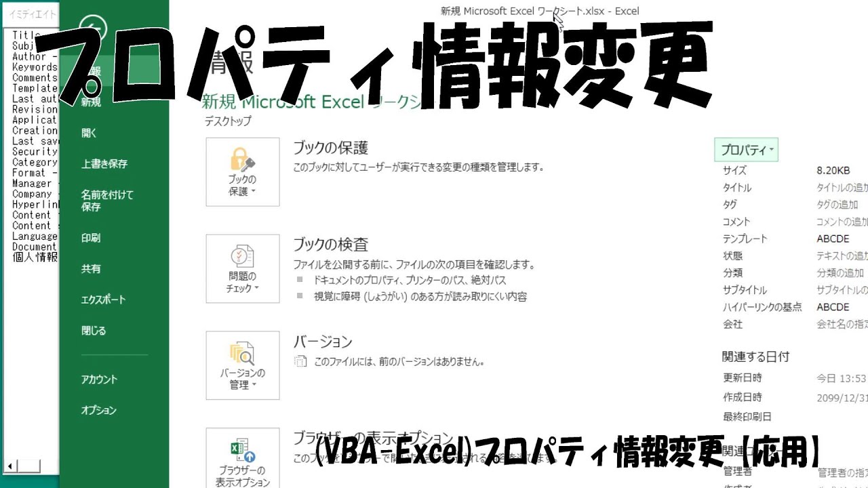Click the Security row in left window

tap(35, 152)
